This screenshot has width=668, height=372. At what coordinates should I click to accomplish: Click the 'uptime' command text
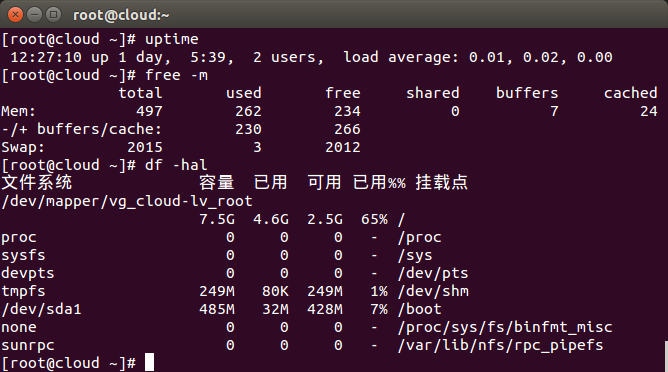pyautogui.click(x=172, y=40)
